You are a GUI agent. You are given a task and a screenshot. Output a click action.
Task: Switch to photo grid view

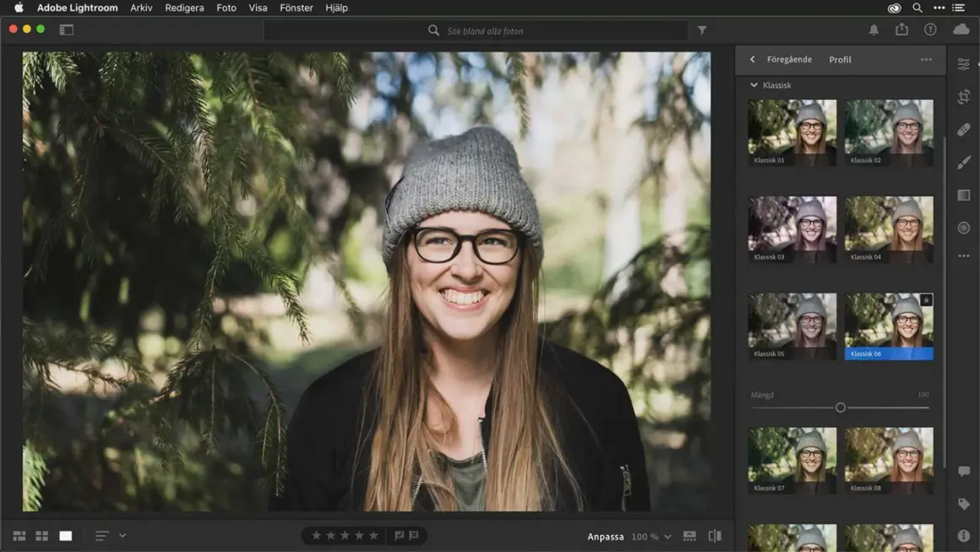tap(19, 536)
